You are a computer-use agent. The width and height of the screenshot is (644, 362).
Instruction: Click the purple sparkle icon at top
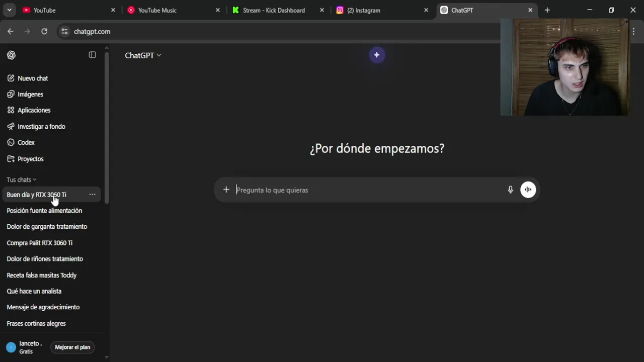[x=377, y=55]
